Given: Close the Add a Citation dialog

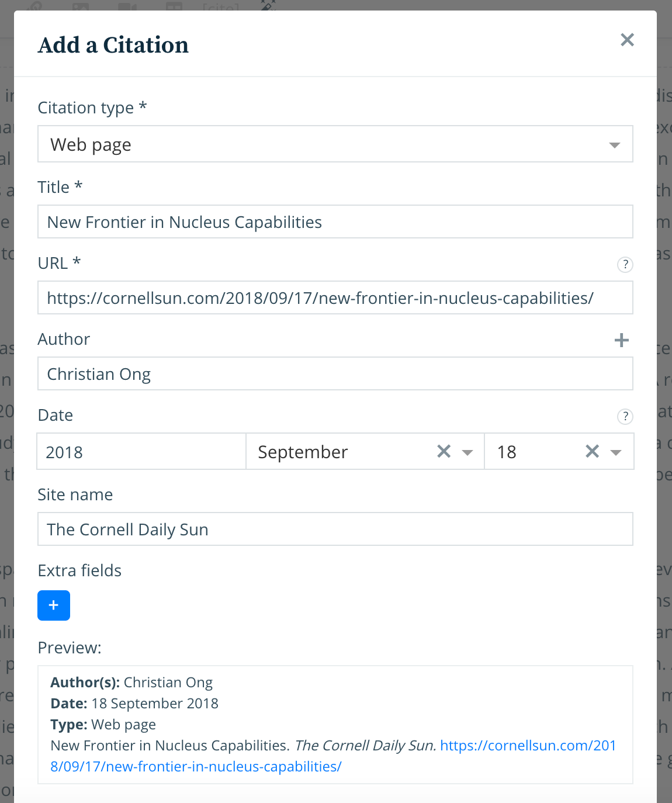Looking at the screenshot, I should [627, 40].
